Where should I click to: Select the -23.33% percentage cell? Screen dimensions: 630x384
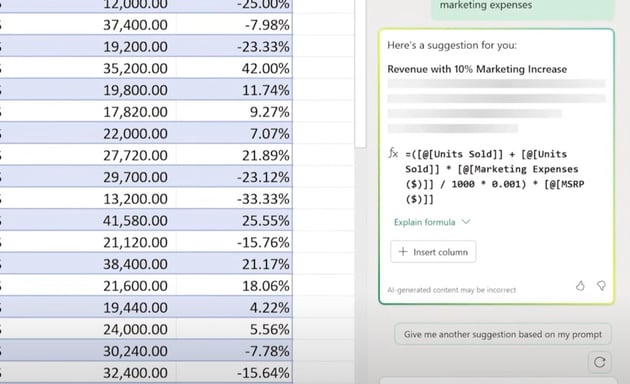click(234, 46)
